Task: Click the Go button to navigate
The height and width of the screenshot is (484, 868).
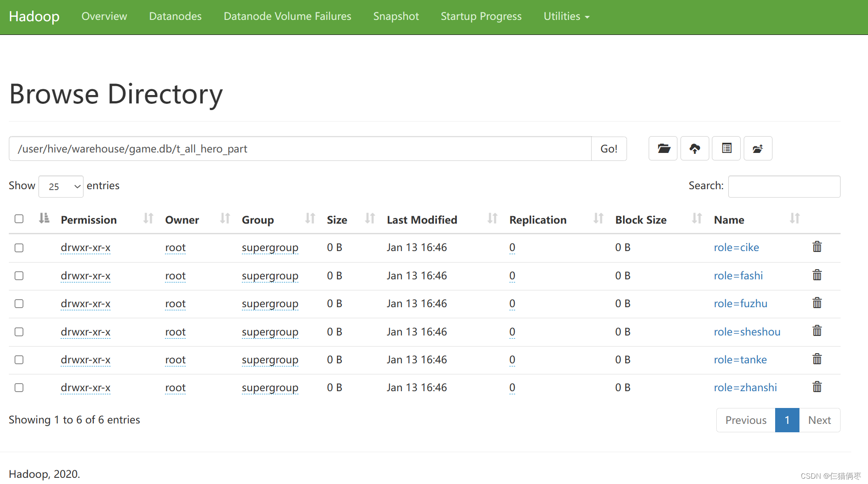Action: pos(609,149)
